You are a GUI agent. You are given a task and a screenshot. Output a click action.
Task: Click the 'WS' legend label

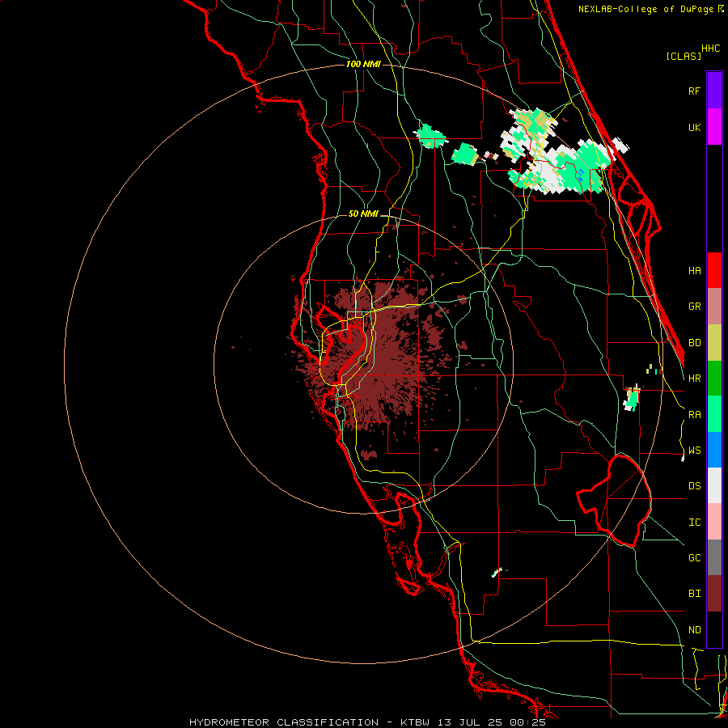click(x=694, y=450)
